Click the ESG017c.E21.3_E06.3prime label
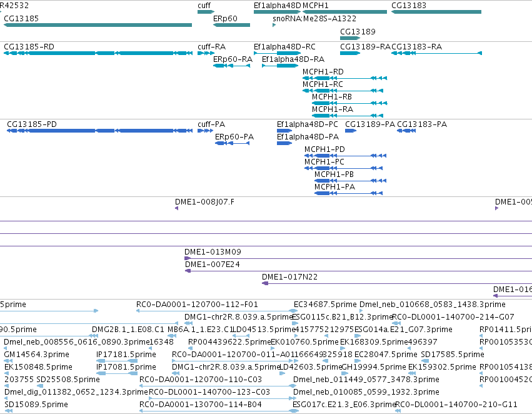The width and height of the screenshot is (532, 414). (x=344, y=405)
